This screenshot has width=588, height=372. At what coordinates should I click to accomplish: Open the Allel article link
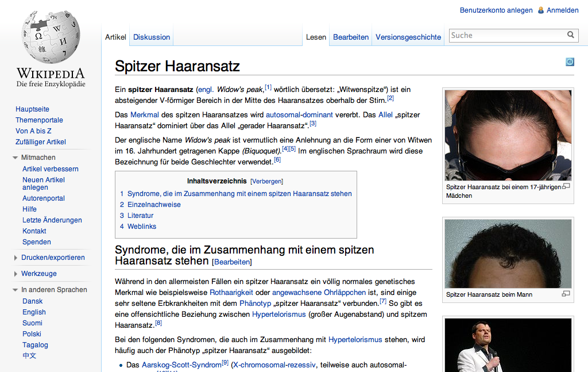click(x=385, y=115)
